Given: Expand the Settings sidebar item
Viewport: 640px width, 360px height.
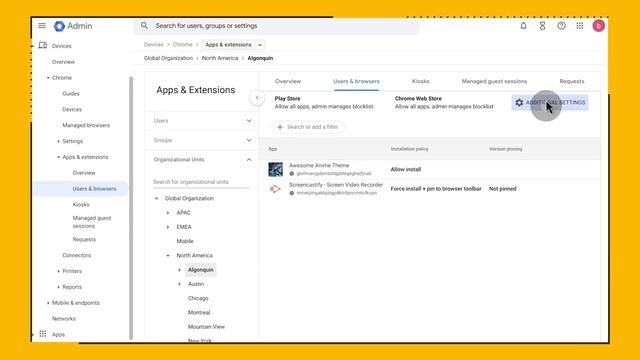Looking at the screenshot, I should tap(58, 141).
